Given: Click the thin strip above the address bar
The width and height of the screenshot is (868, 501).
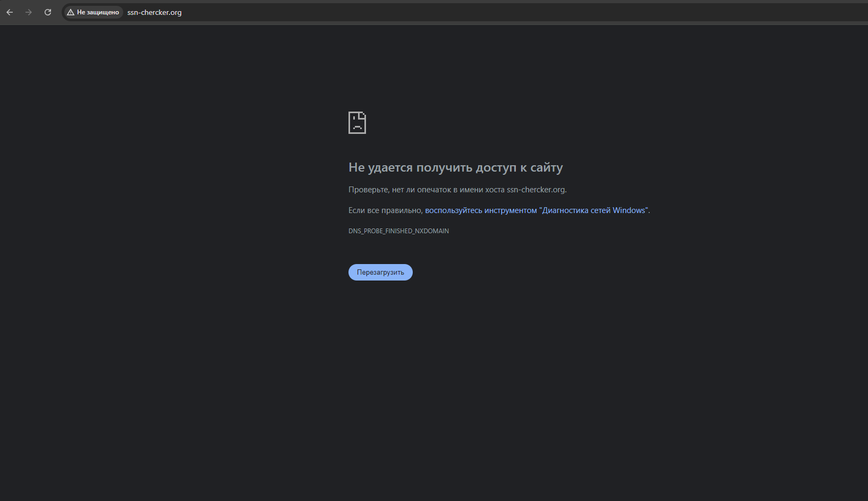Looking at the screenshot, I should (x=425, y=2).
